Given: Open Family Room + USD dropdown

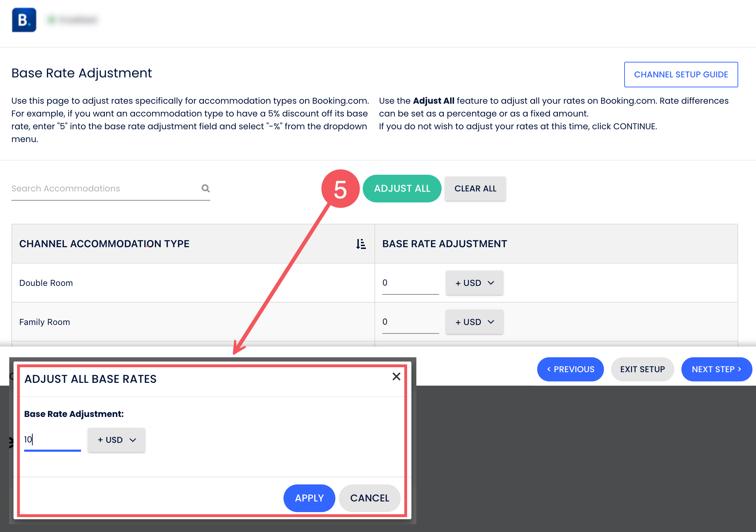Looking at the screenshot, I should click(474, 322).
